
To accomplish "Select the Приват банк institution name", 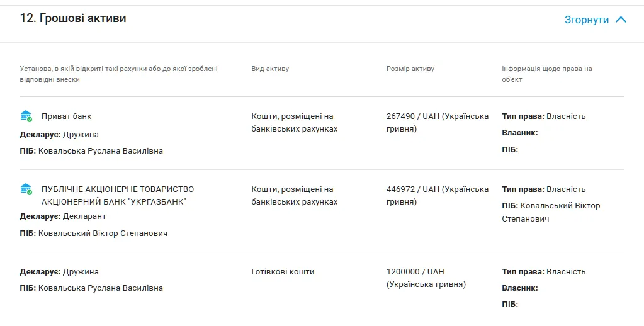I will 67,116.
